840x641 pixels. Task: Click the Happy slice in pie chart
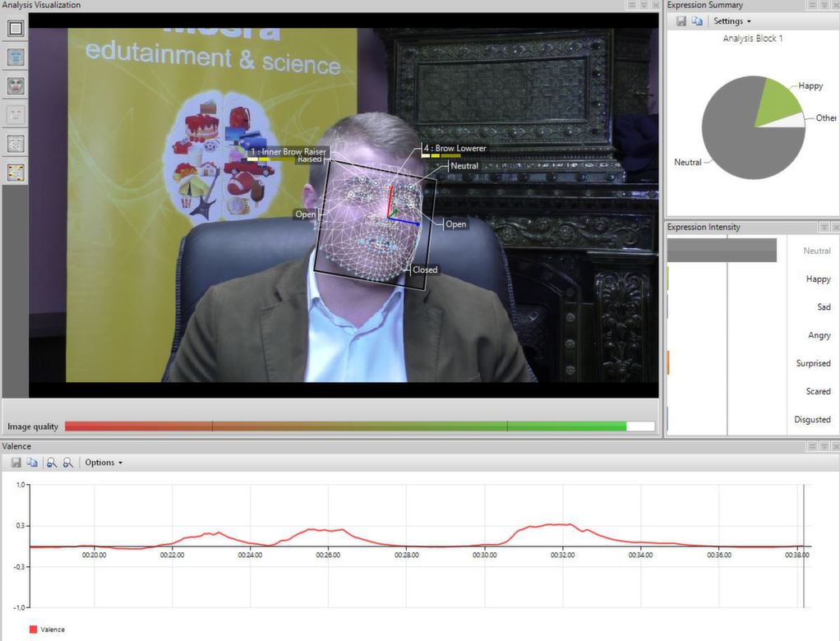point(776,101)
